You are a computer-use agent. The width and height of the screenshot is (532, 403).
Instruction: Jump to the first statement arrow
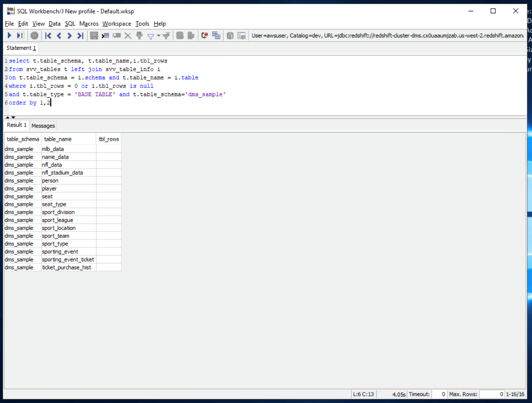[48, 35]
